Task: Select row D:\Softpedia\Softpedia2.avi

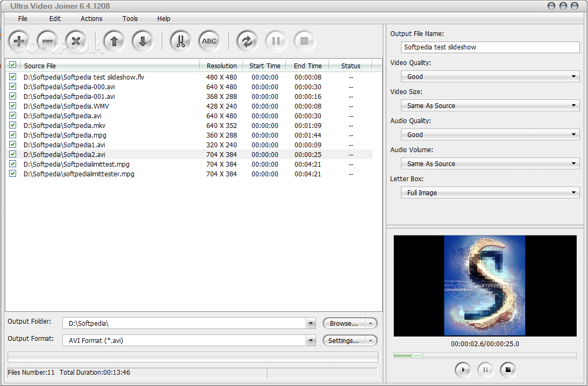Action: (189, 154)
